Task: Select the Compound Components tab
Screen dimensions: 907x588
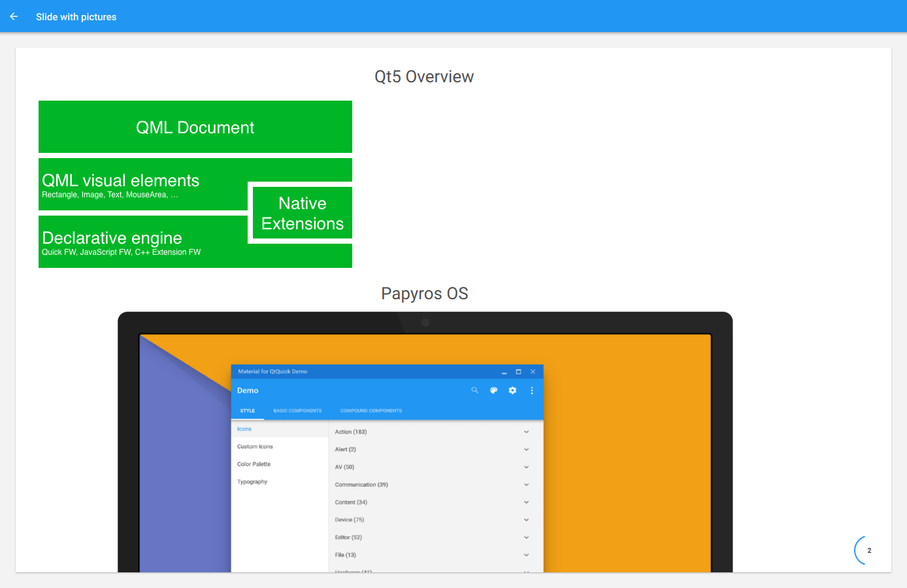Action: pyautogui.click(x=371, y=411)
